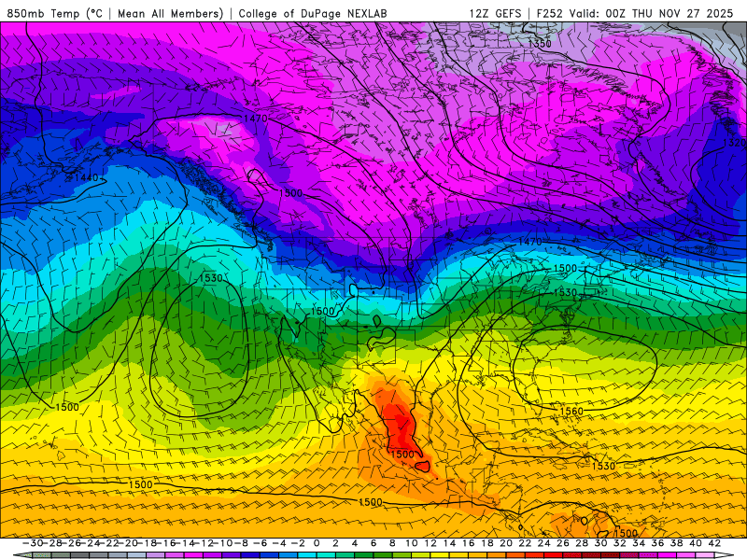Click the 20 colorbar scale label
This screenshot has height=560, width=747.
[x=506, y=543]
